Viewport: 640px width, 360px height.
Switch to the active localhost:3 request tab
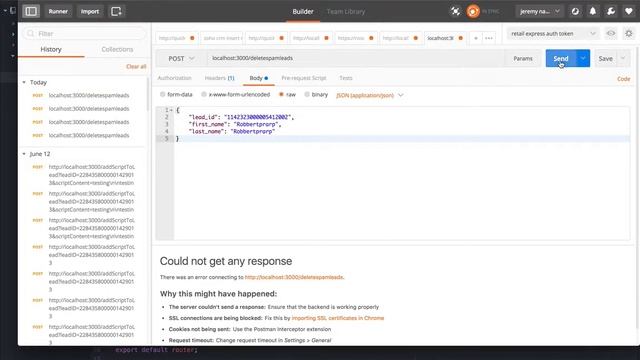click(x=444, y=38)
